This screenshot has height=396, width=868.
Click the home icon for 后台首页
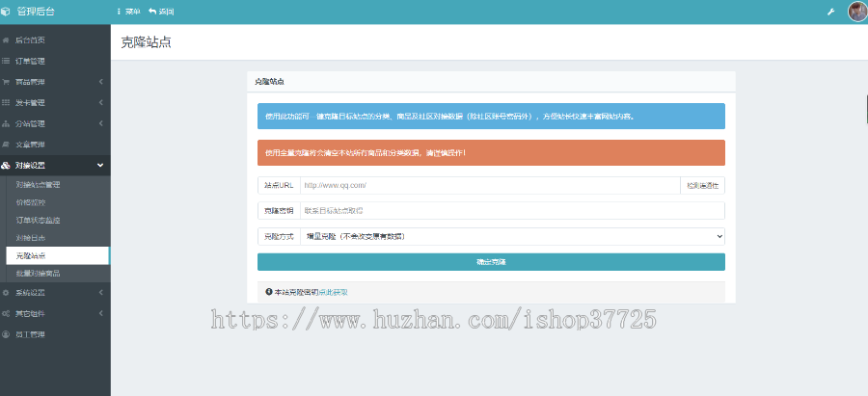pyautogui.click(x=6, y=40)
